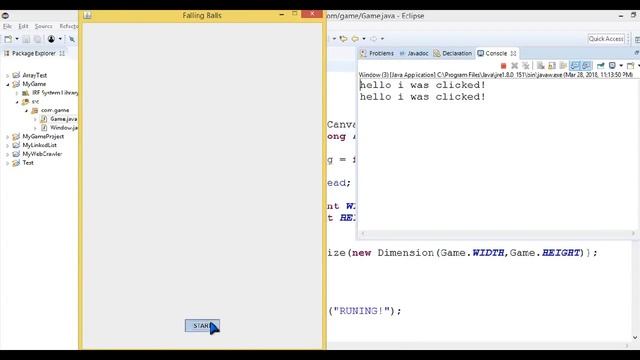Click the Open Perspective icon beside Quick Access
The height and width of the screenshot is (360, 640).
tap(637, 39)
